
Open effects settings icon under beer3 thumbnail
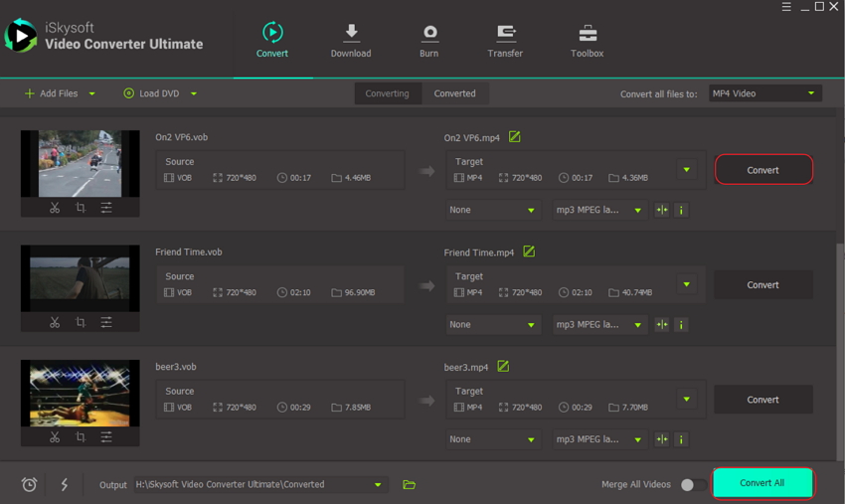[106, 437]
